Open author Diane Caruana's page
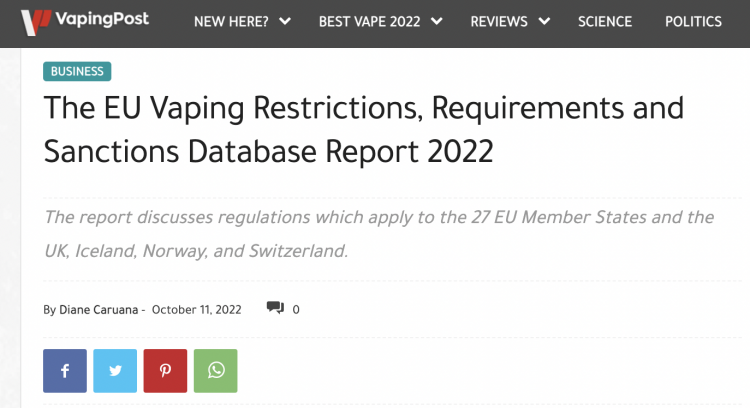Viewport: 750px width, 408px height. click(x=99, y=309)
